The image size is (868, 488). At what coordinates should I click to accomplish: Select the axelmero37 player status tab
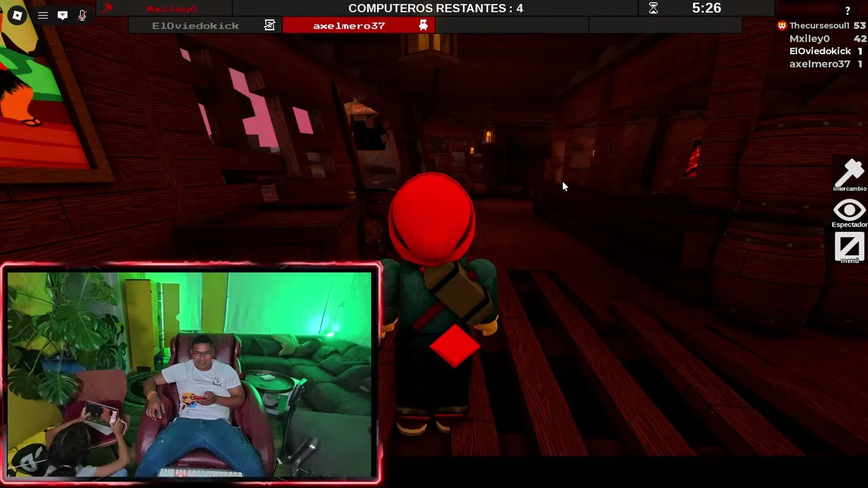point(358,26)
